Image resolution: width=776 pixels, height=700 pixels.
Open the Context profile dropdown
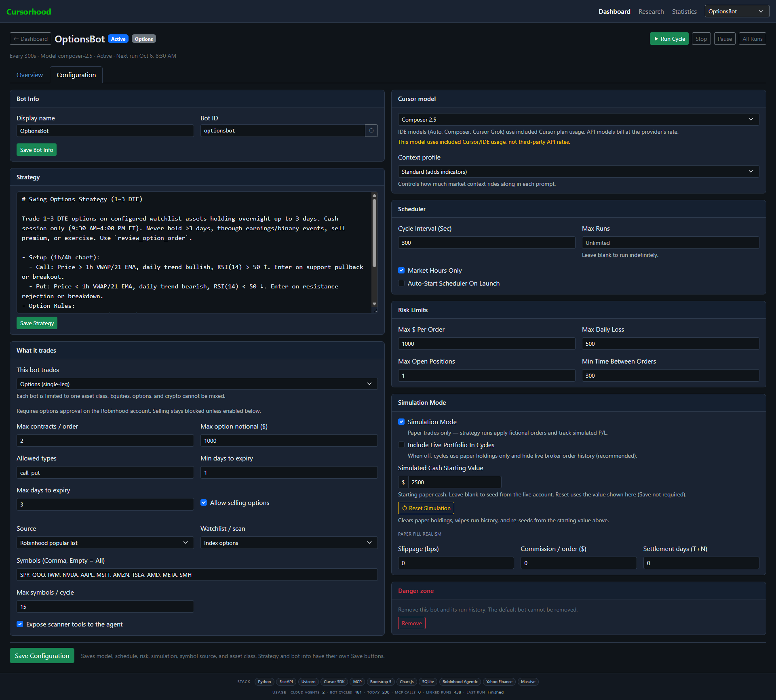click(578, 172)
